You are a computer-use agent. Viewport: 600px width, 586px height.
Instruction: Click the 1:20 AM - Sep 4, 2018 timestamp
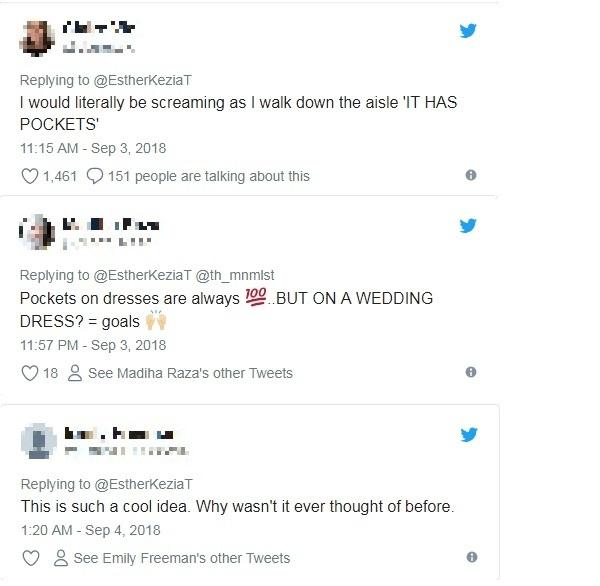click(90, 530)
